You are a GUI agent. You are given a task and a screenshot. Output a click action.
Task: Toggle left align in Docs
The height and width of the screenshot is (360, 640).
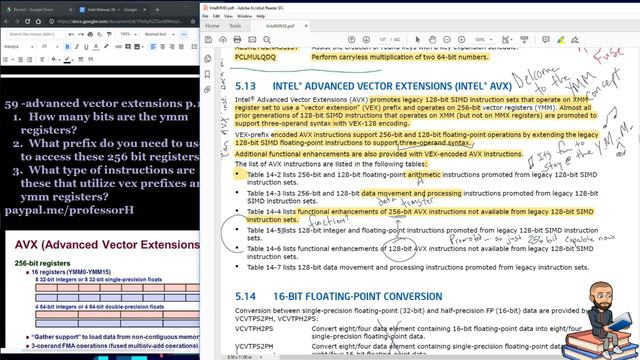[153, 47]
